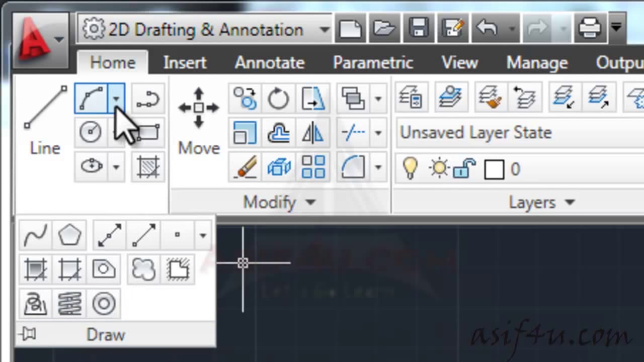Select the Ellipse tool icon
This screenshot has height=362, width=644.
click(92, 166)
